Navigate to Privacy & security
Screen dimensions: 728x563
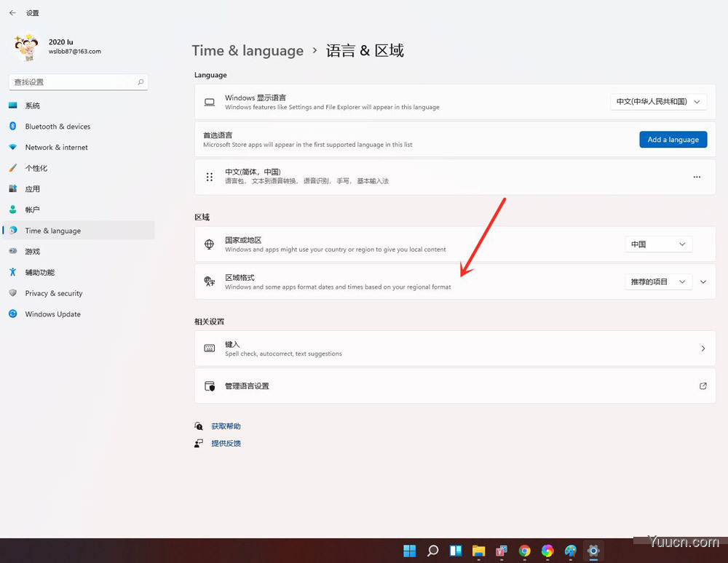click(x=79, y=293)
